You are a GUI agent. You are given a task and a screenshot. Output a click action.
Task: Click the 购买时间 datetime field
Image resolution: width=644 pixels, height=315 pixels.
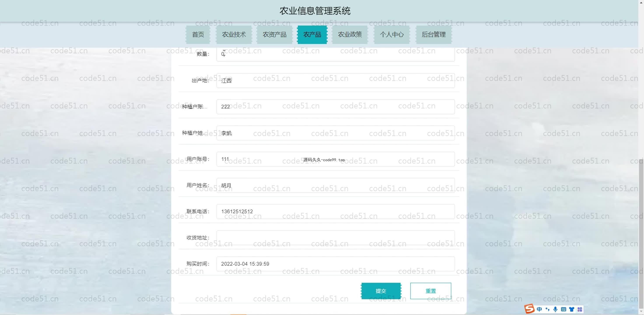(x=336, y=264)
